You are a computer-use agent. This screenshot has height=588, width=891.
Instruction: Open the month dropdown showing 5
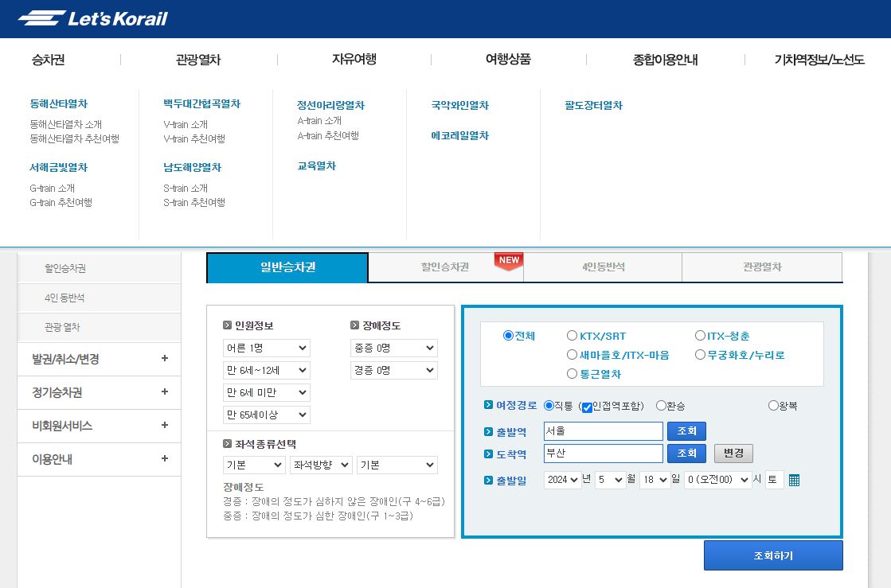(610, 480)
